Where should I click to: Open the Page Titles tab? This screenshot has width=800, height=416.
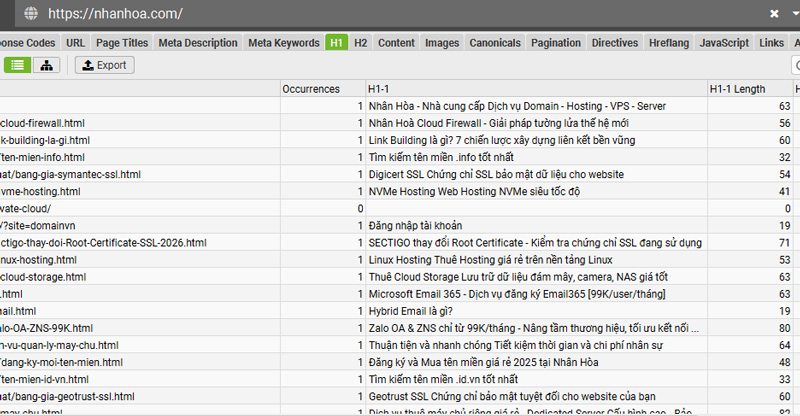[x=122, y=43]
